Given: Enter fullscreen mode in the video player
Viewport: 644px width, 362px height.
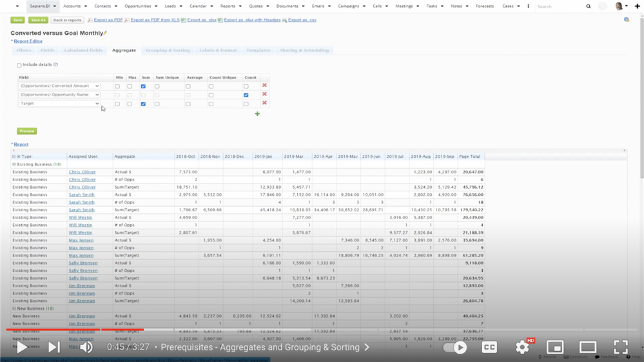Looking at the screenshot, I should coord(620,347).
